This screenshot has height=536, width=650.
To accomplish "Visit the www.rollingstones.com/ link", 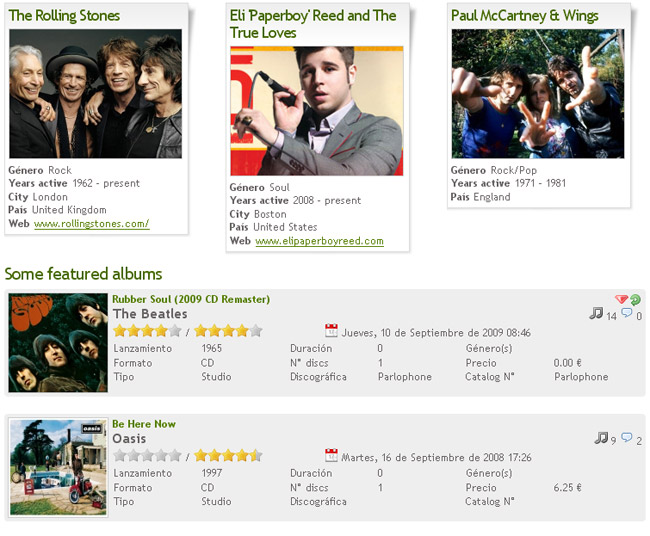I will 91,224.
